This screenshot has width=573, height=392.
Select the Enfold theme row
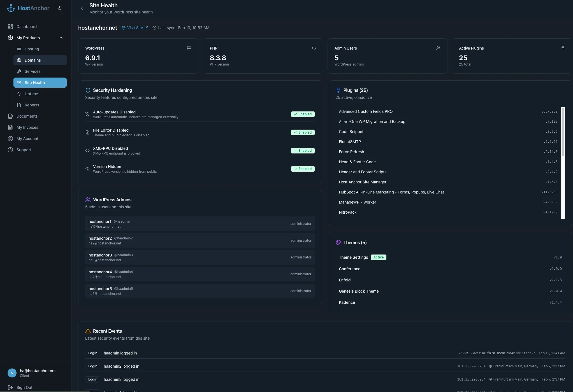(x=450, y=280)
